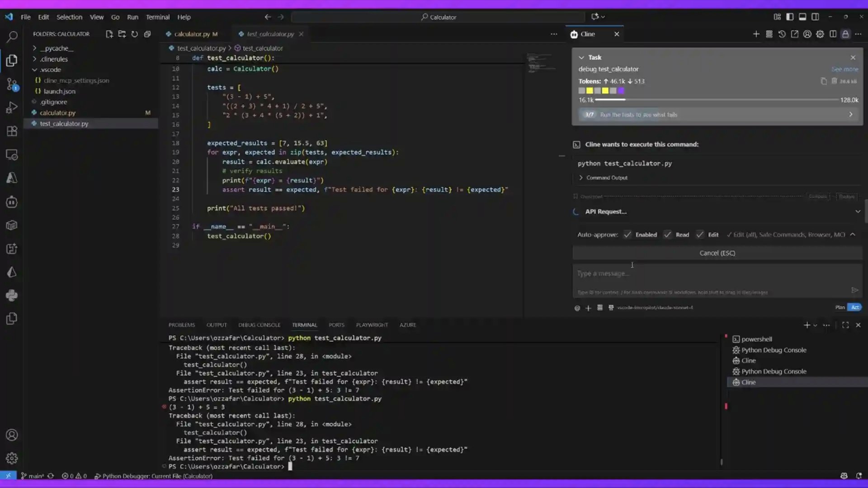The image size is (868, 488).
Task: Open the Extensions view
Action: tap(12, 131)
